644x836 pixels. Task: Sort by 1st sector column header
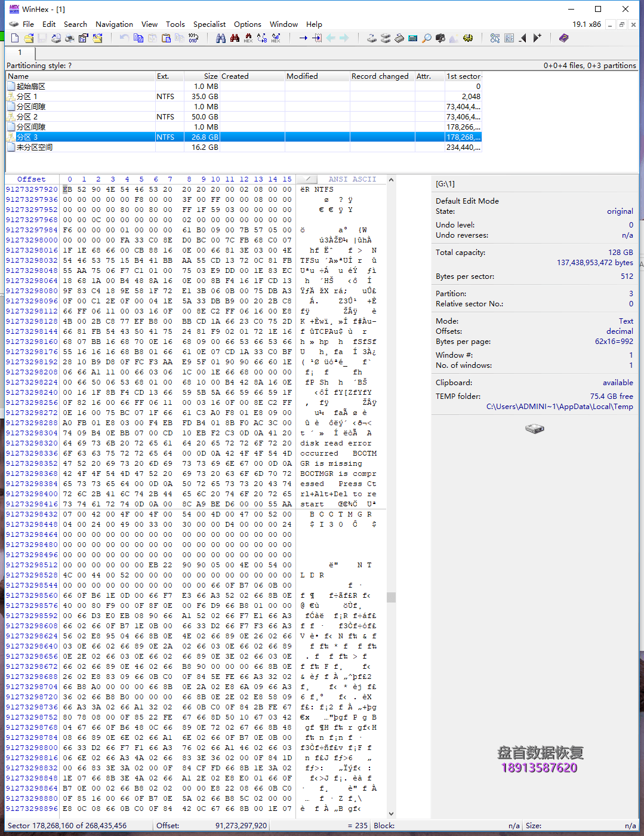pyautogui.click(x=463, y=76)
